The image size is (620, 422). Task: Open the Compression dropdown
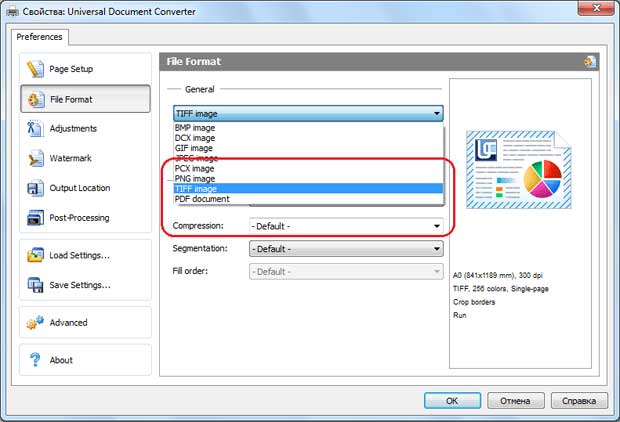(x=346, y=226)
